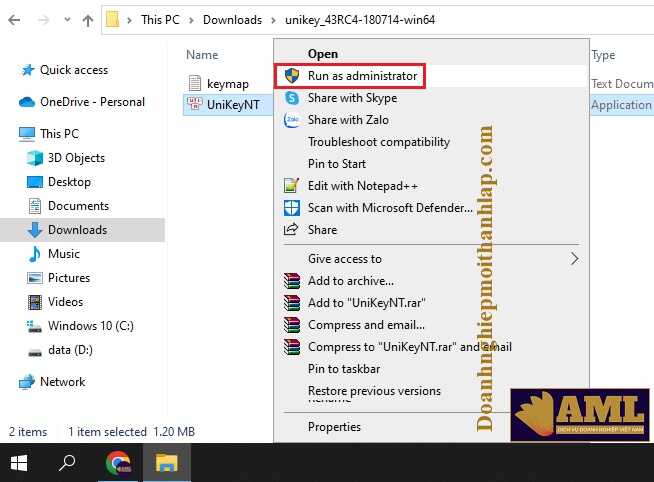This screenshot has height=482, width=654.
Task: Click the Microsoft Defender shield icon
Action: (292, 208)
